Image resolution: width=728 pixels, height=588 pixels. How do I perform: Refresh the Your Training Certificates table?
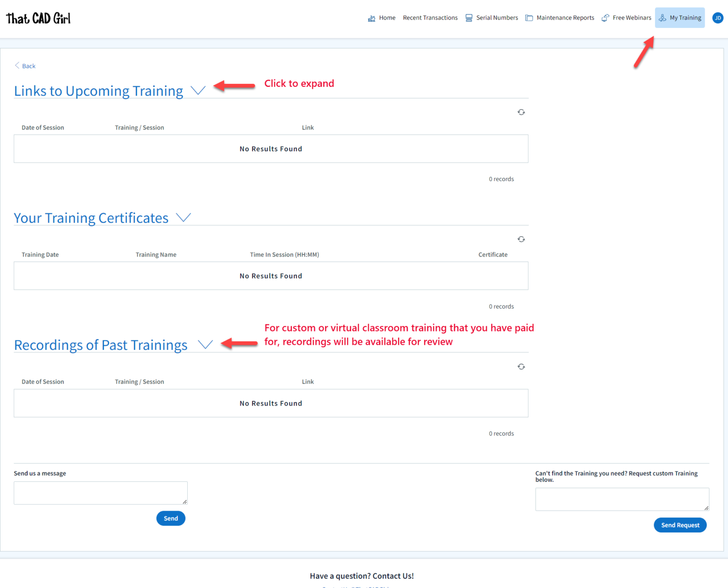pyautogui.click(x=521, y=239)
